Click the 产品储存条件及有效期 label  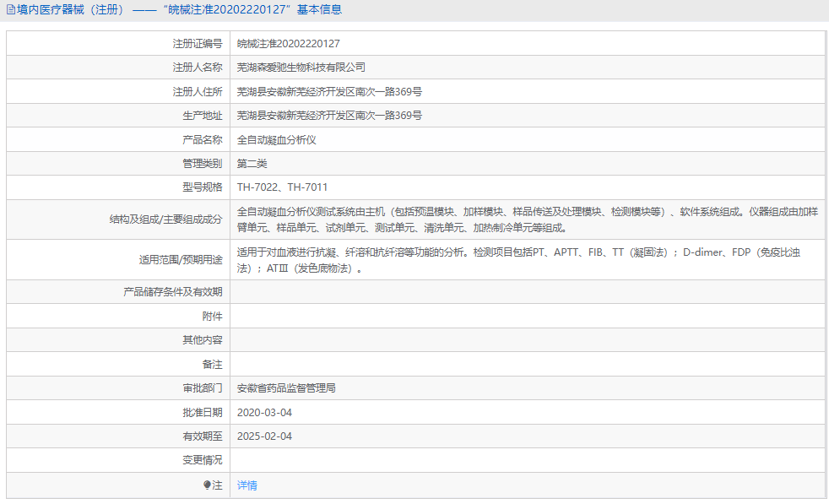pyautogui.click(x=173, y=292)
